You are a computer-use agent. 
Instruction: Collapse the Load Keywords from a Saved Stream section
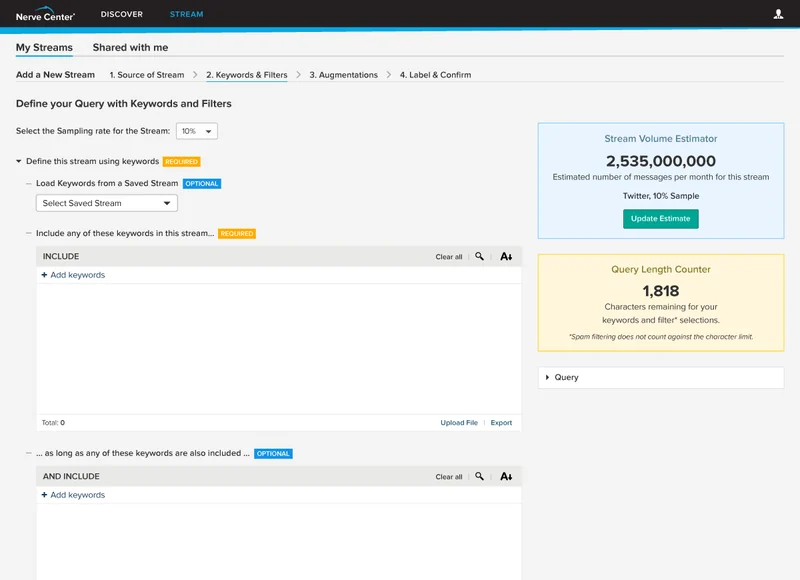29,183
